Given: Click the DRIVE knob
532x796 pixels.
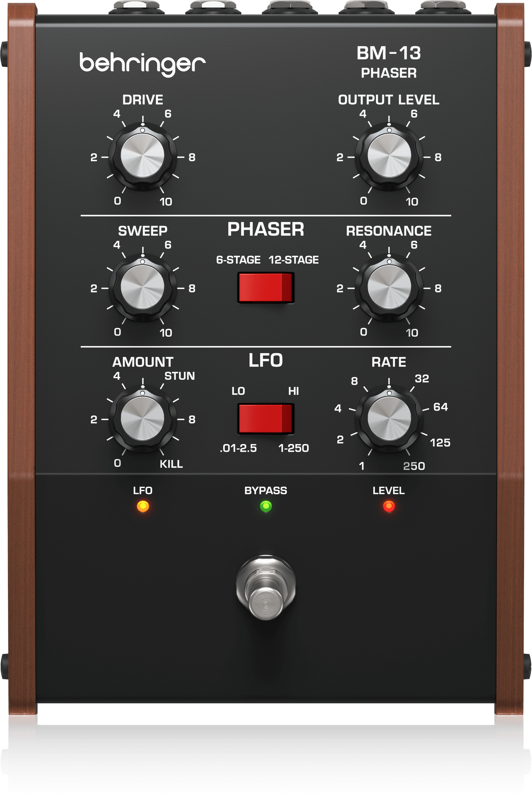Looking at the screenshot, I should pos(142,156).
